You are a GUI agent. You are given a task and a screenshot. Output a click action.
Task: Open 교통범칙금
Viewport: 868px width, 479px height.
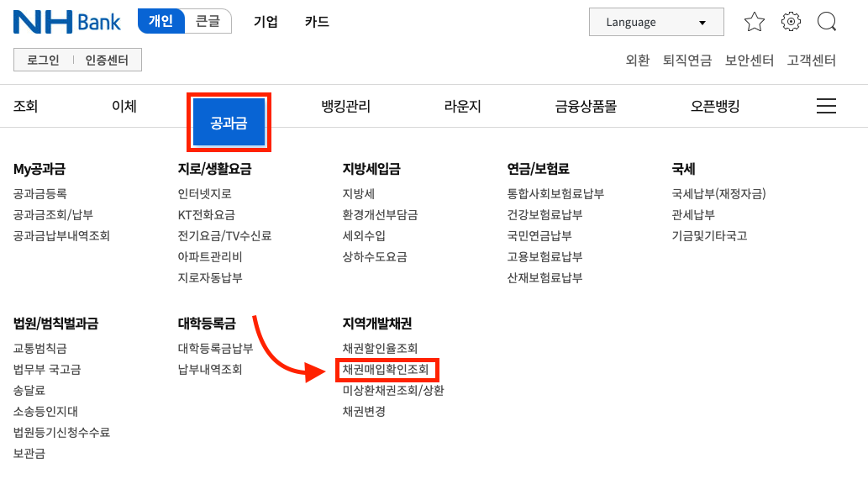(x=39, y=348)
